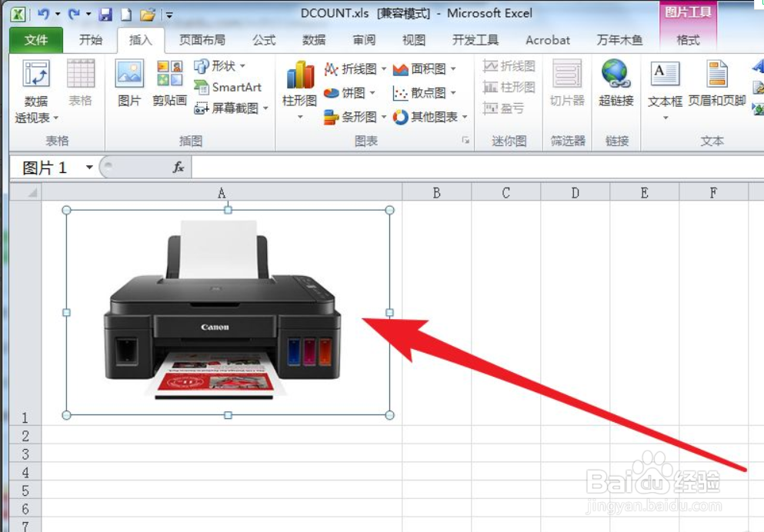Switch to the 页面布局 tab
The image size is (764, 532).
[x=202, y=40]
